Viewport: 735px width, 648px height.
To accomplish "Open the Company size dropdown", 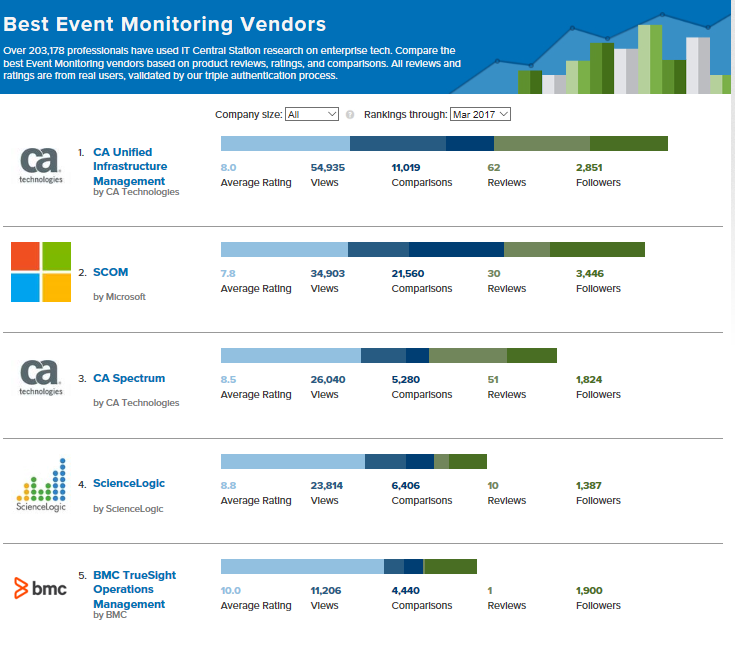I will coord(312,114).
